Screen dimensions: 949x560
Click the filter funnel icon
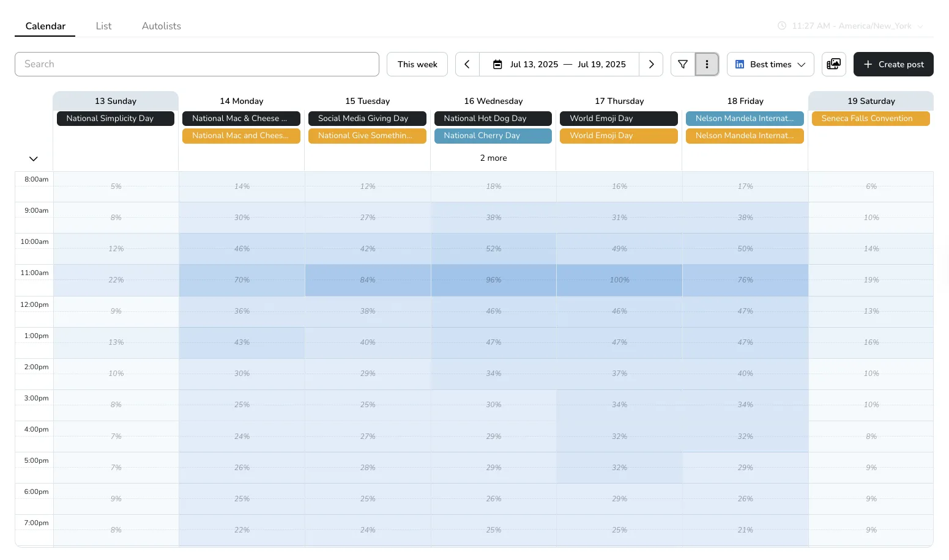683,64
